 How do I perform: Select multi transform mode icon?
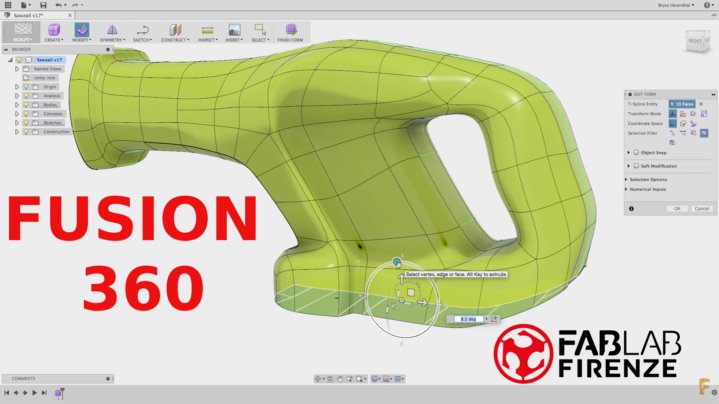coord(673,114)
